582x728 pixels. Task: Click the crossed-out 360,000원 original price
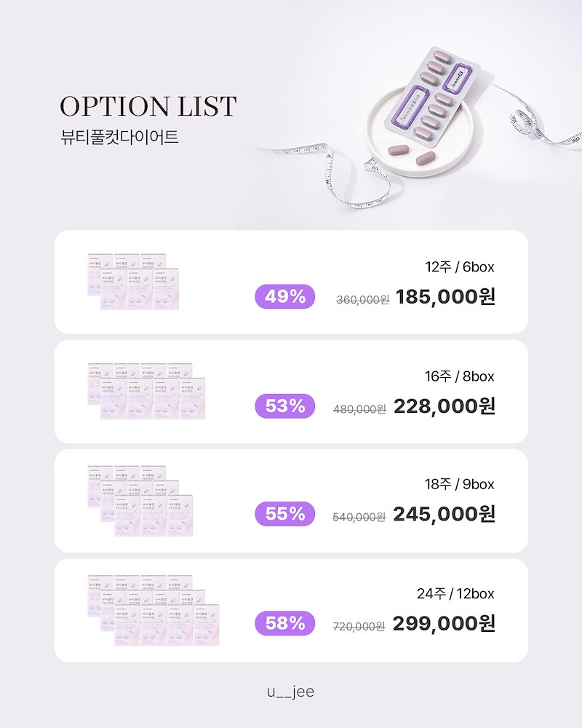363,299
